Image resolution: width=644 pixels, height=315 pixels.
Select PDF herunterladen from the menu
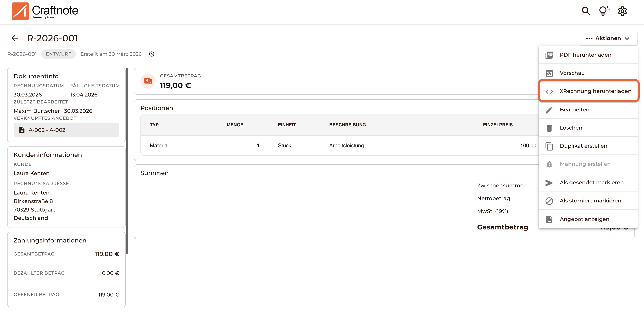[x=585, y=55]
